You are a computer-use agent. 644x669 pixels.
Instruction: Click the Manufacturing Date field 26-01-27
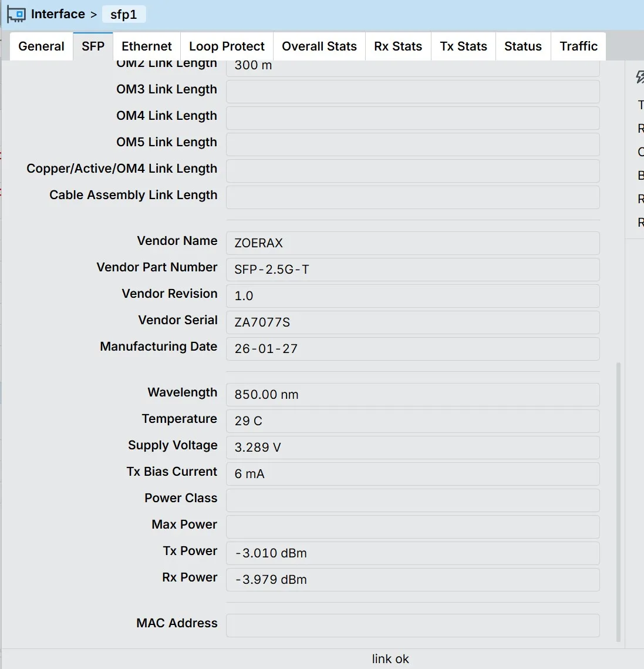pyautogui.click(x=413, y=349)
